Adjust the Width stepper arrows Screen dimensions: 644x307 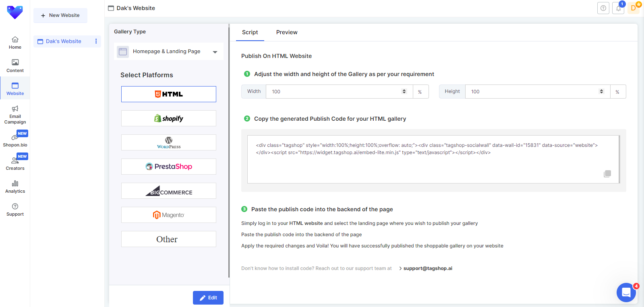click(404, 91)
